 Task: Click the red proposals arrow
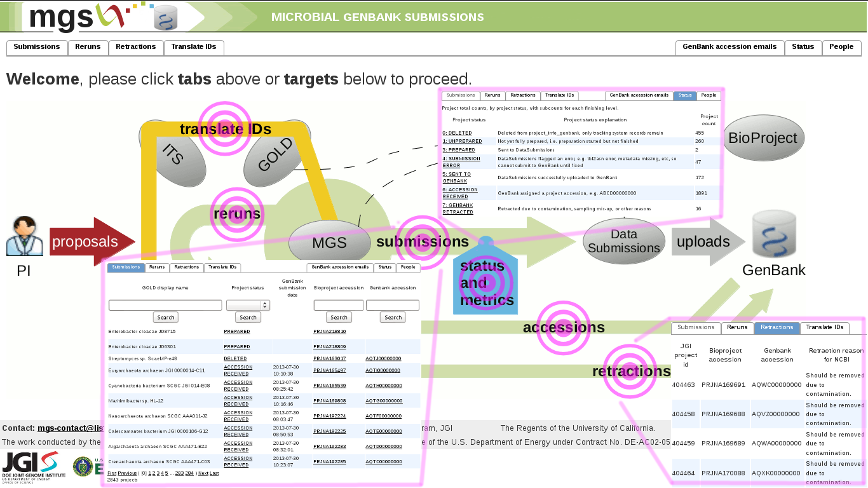click(x=92, y=241)
